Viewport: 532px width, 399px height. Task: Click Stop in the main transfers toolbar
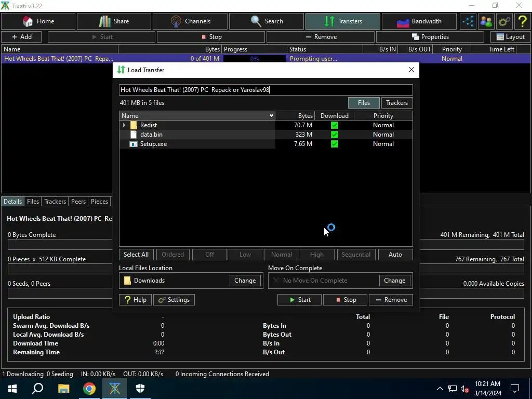pyautogui.click(x=211, y=37)
